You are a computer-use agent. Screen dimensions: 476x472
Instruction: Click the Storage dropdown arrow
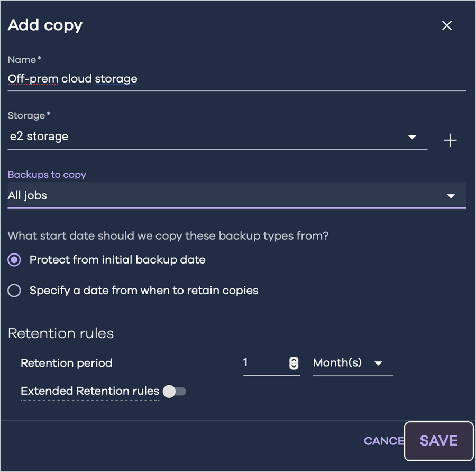pyautogui.click(x=412, y=138)
